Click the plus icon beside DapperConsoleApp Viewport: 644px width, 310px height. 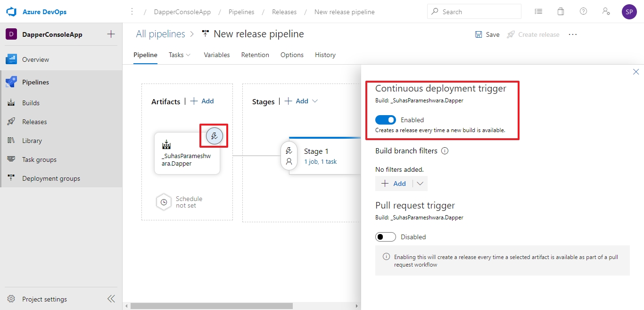(111, 34)
